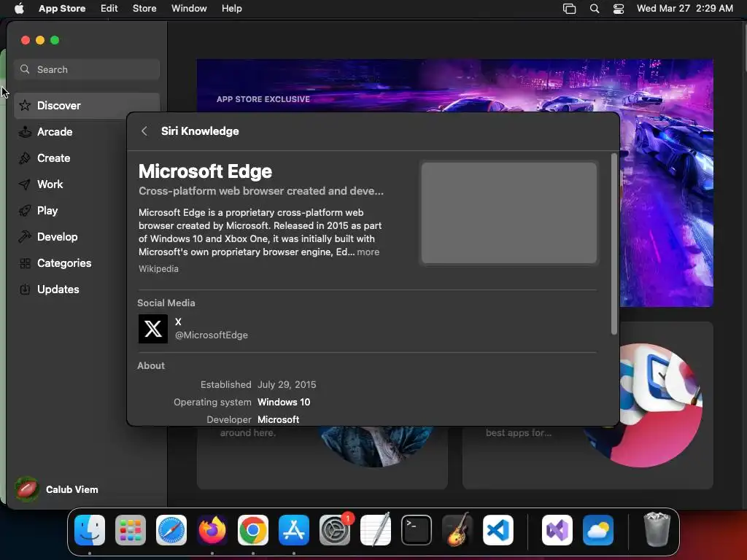Screen dimensions: 747x560
Task: Open the Window menu
Action: [189, 9]
